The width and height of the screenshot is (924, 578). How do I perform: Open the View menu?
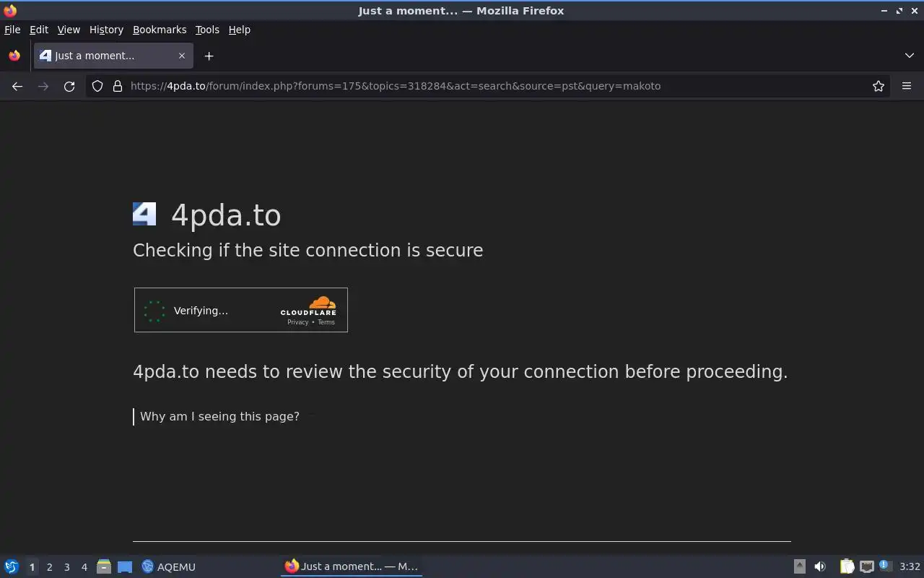tap(69, 30)
